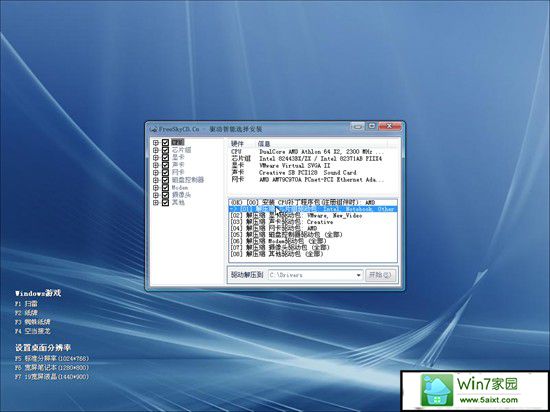Expand the 芯片组 tree node
This screenshot has width=550, height=412.
156,150
